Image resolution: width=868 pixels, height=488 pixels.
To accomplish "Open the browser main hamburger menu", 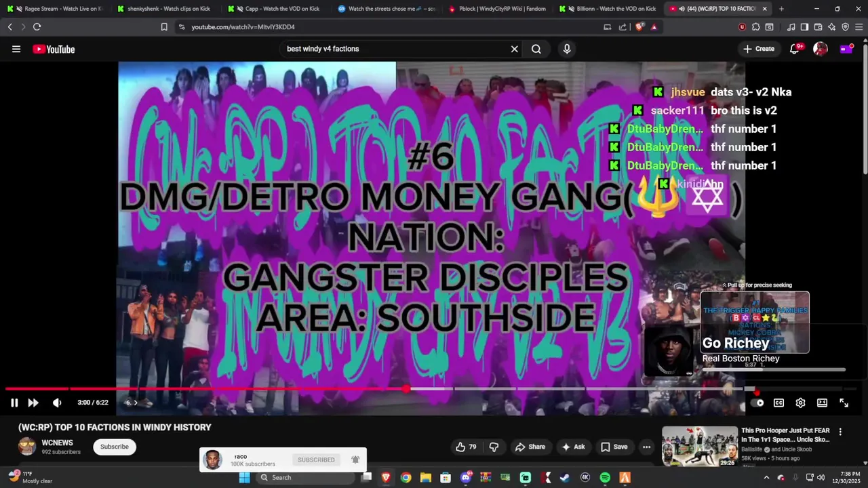I will point(859,27).
